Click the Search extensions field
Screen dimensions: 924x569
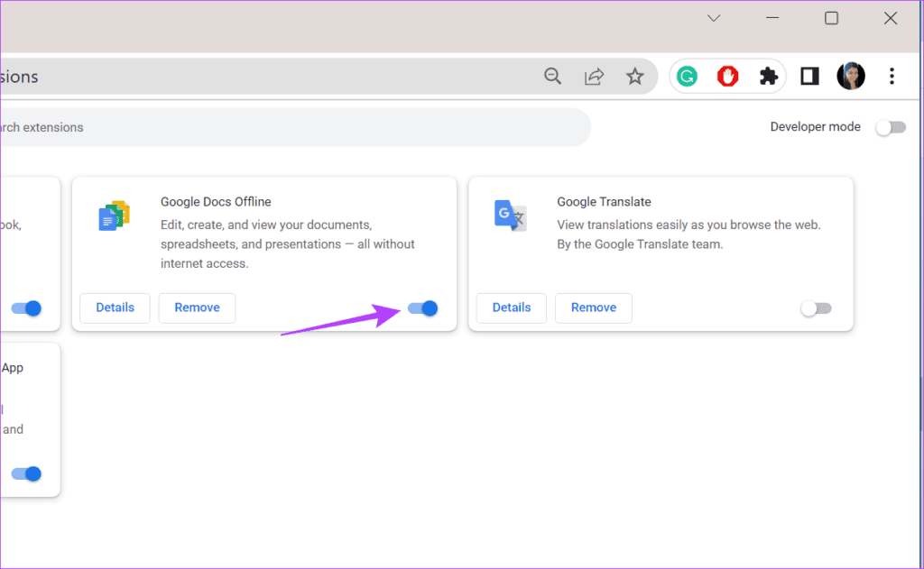tap(295, 127)
